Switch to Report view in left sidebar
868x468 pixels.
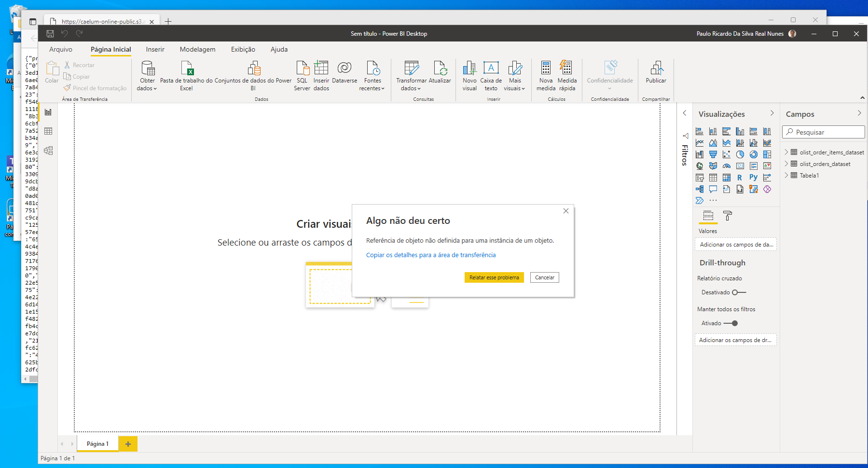click(x=48, y=112)
